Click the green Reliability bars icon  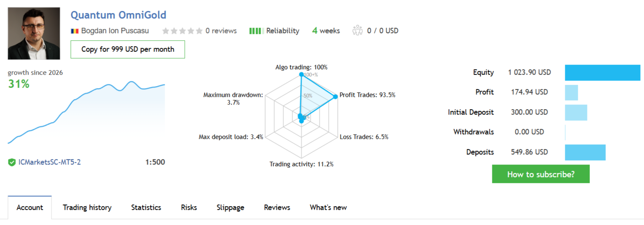256,31
